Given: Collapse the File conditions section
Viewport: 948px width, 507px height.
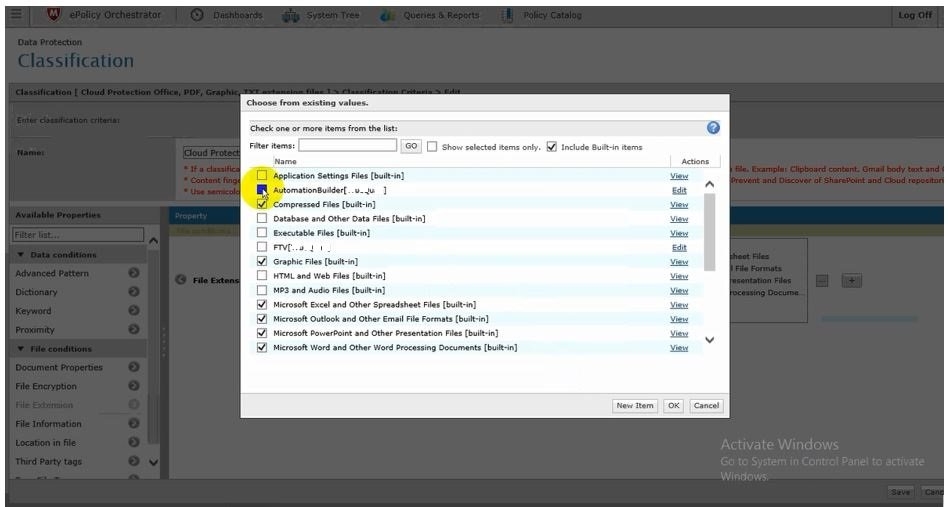Looking at the screenshot, I should click(x=21, y=349).
